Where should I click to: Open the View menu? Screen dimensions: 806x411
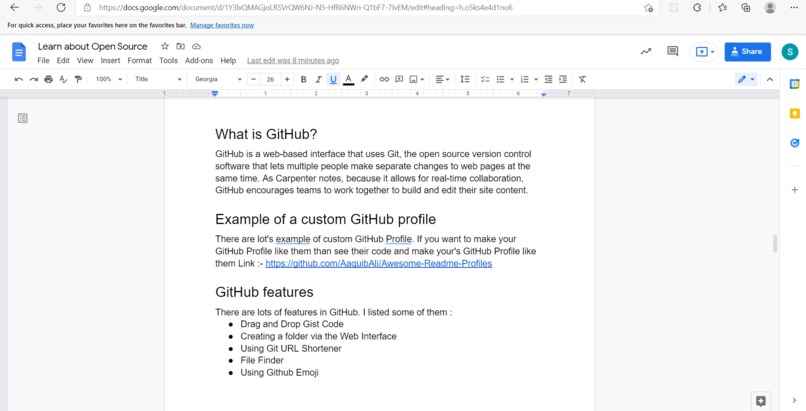coord(85,61)
